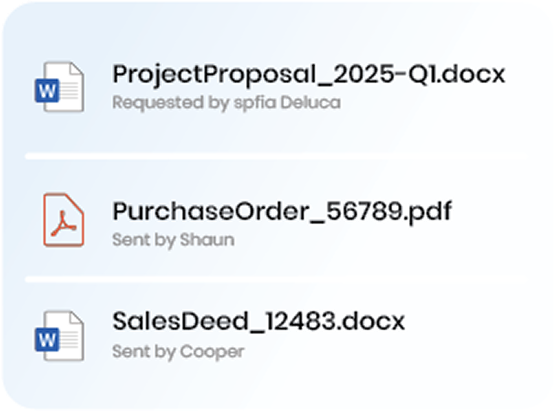Select the sender name Cooper
The image size is (556, 412).
212,352
